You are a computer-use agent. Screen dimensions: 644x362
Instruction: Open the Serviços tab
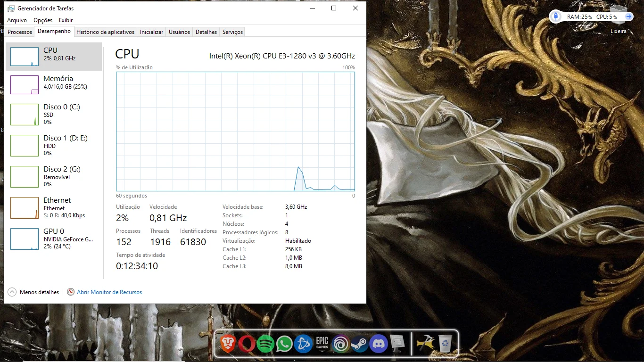[x=232, y=32]
